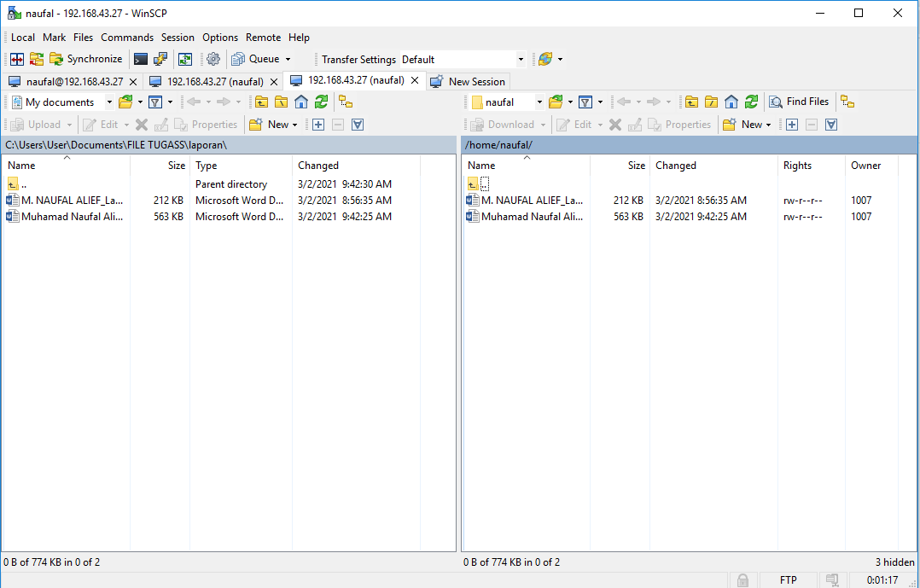Select local file M. NAUFAL ALIEF_La...
920x588 pixels.
65,200
